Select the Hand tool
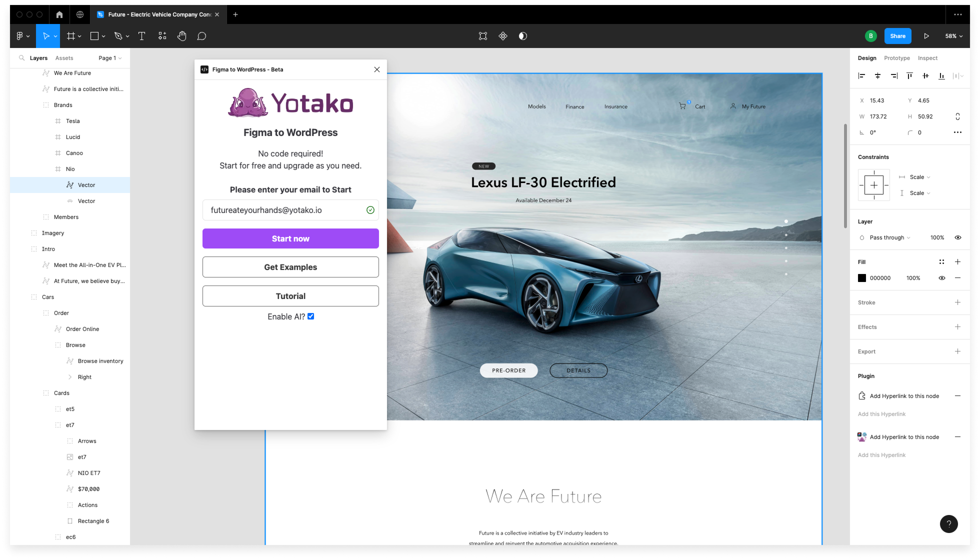 (182, 36)
